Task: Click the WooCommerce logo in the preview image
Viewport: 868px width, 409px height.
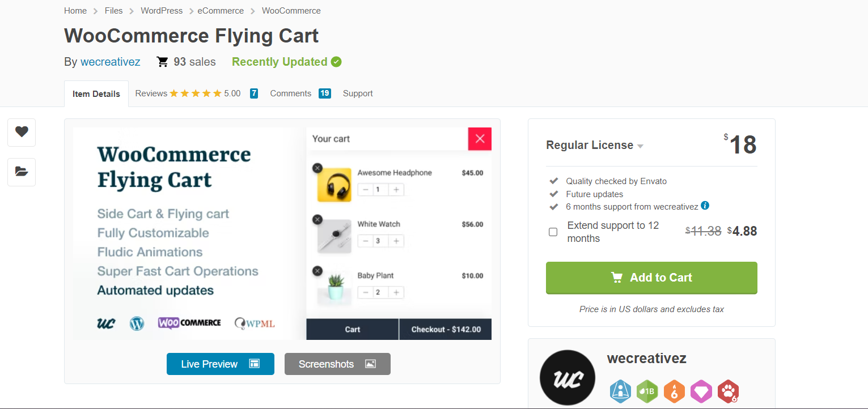Action: click(x=189, y=323)
